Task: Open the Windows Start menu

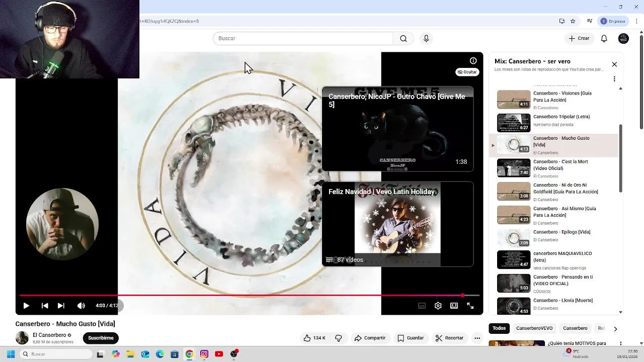Action: (11, 354)
